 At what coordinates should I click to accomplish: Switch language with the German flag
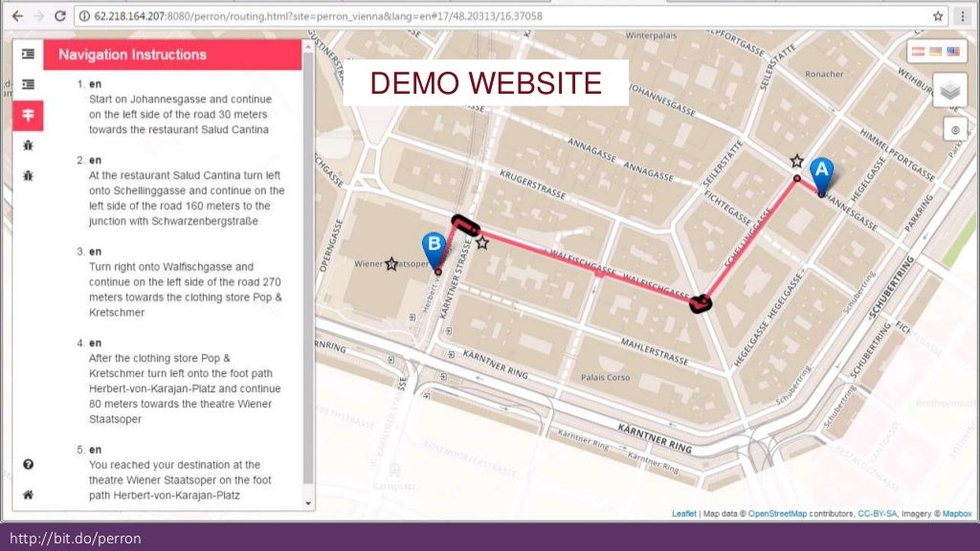(x=936, y=52)
